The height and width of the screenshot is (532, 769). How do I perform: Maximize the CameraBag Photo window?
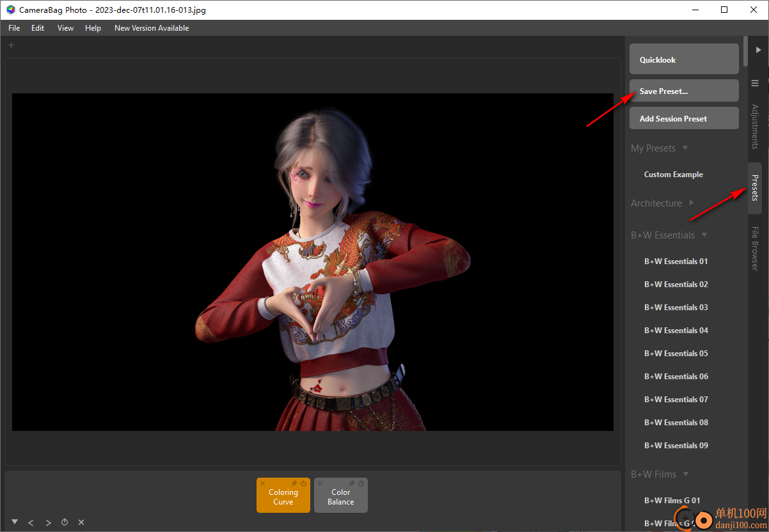pyautogui.click(x=724, y=10)
